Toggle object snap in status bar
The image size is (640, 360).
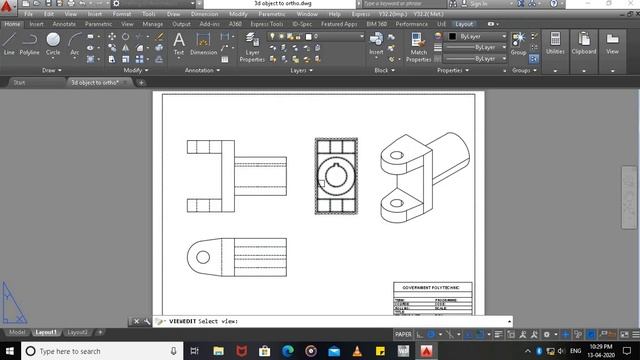pyautogui.click(x=480, y=335)
